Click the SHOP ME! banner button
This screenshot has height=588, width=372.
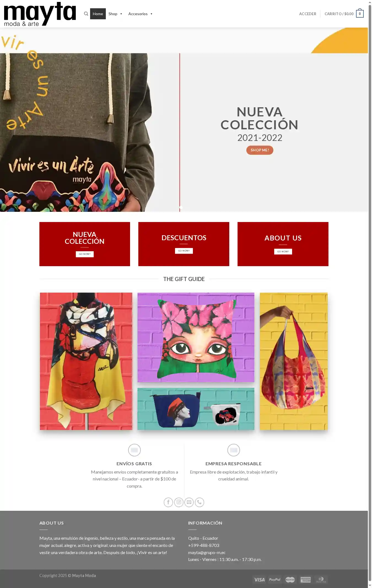260,150
